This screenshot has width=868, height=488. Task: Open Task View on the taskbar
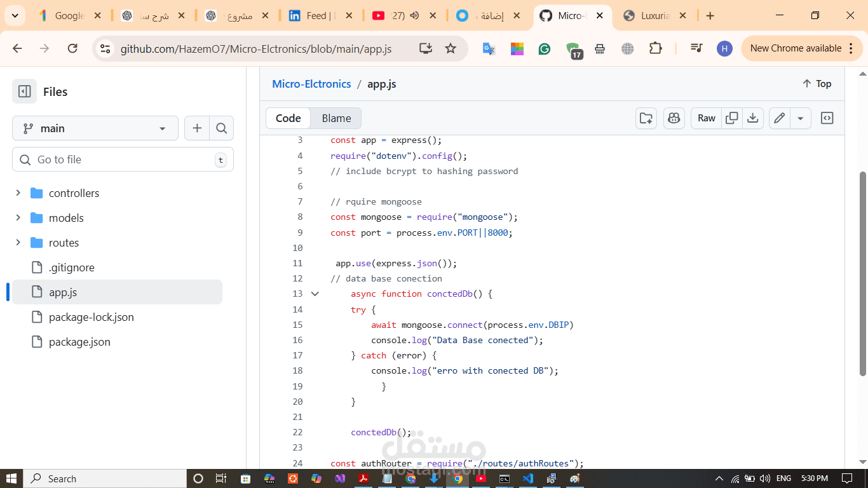pos(220,478)
